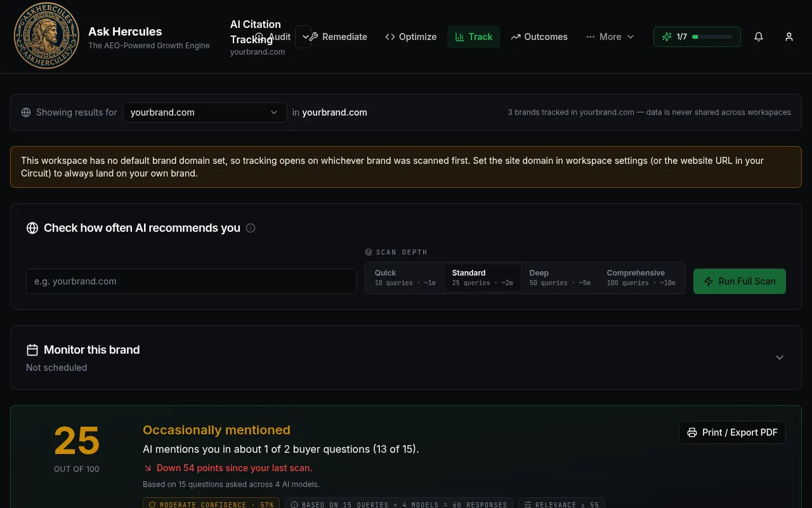Click the lightning icon in Run Full Scan
This screenshot has height=508, width=812.
709,281
